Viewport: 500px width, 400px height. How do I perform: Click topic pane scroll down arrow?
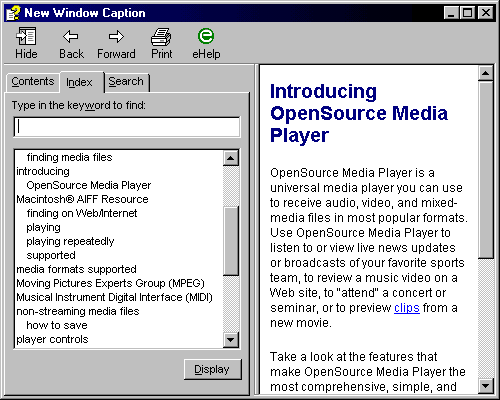(x=486, y=386)
